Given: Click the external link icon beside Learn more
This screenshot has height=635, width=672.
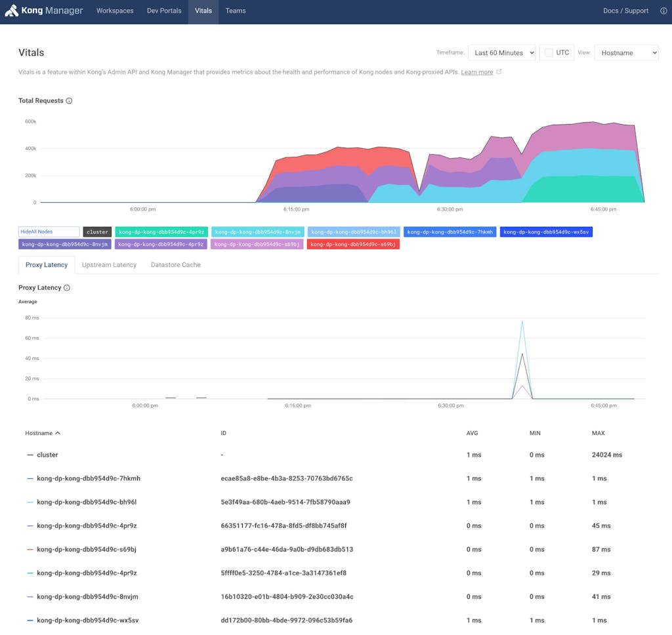Looking at the screenshot, I should point(499,72).
